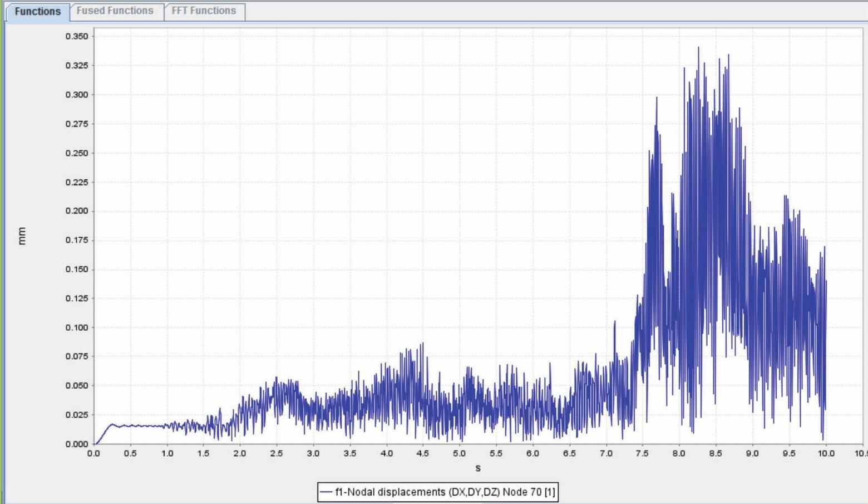Select the 0.175 tick label on the y-axis
868x504 pixels.
[x=76, y=240]
